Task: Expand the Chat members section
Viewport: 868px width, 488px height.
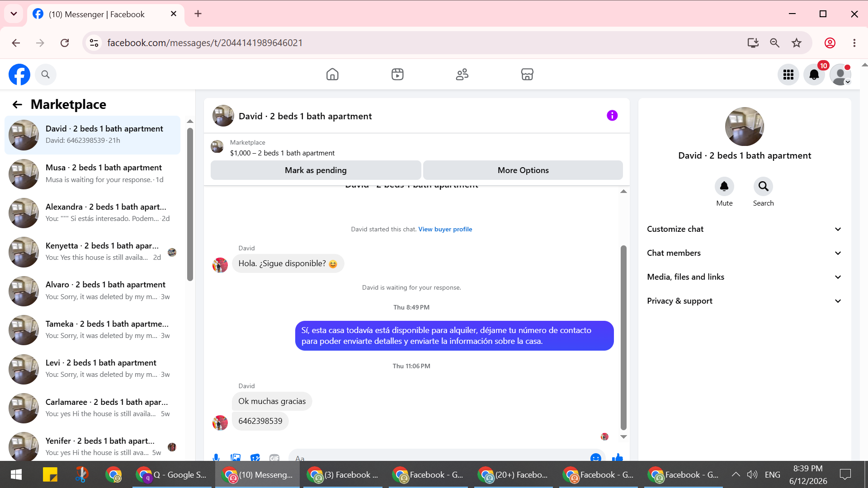Action: pos(744,253)
